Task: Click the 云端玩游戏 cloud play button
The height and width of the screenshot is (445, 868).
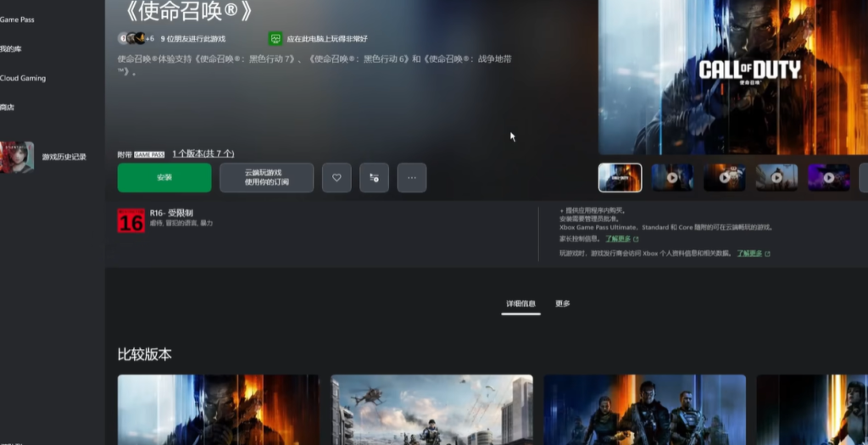Action: (x=266, y=178)
